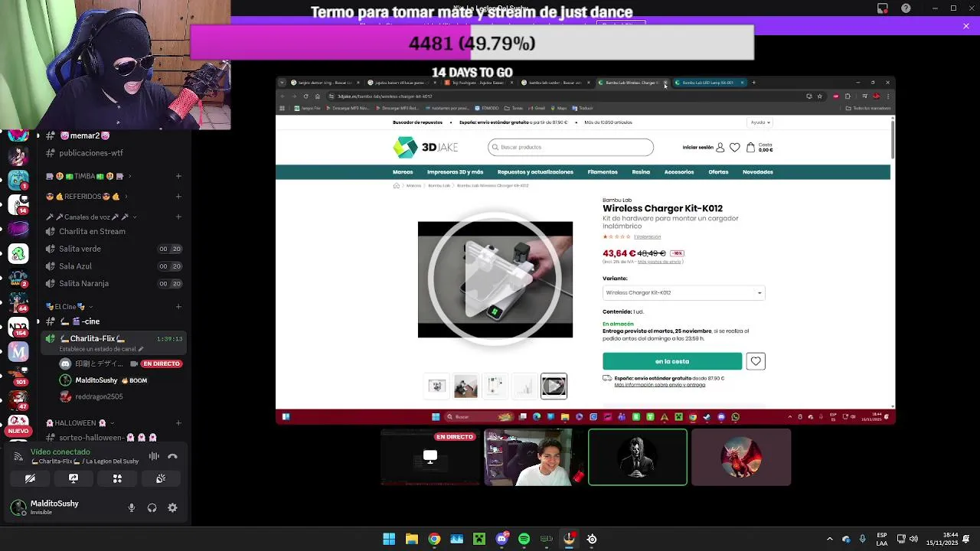This screenshot has height=551, width=980.
Task: Select the webcam participant tile
Action: coord(528,458)
